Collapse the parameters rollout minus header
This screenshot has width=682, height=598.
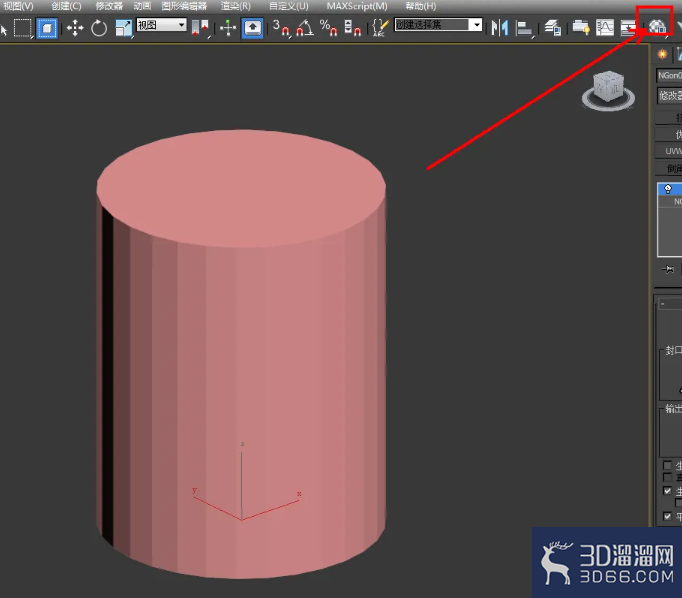tap(669, 304)
